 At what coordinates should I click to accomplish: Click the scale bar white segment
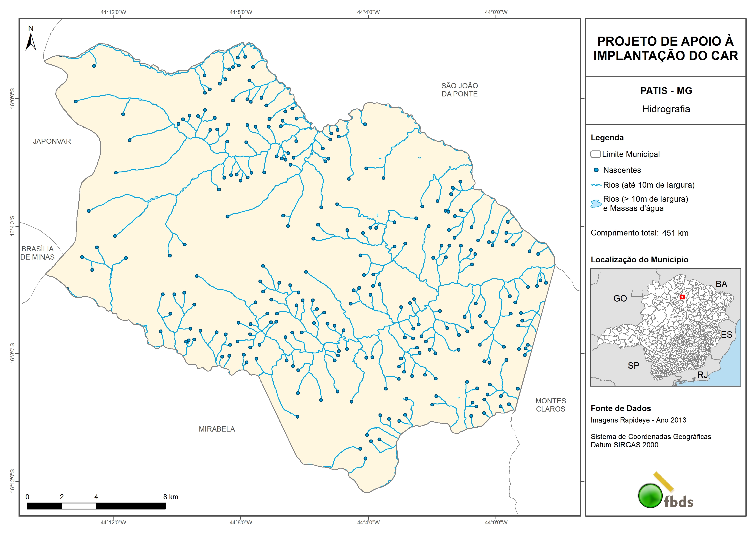tap(79, 506)
